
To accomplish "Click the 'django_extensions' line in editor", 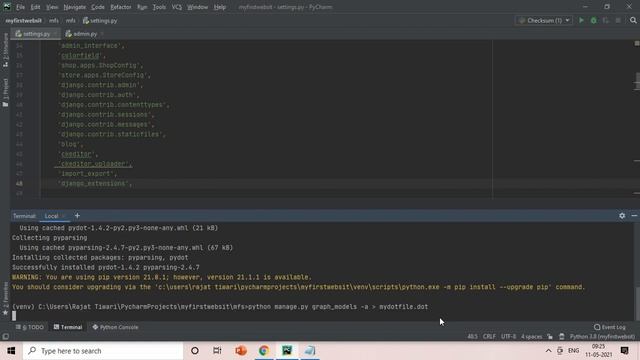I will (96, 184).
